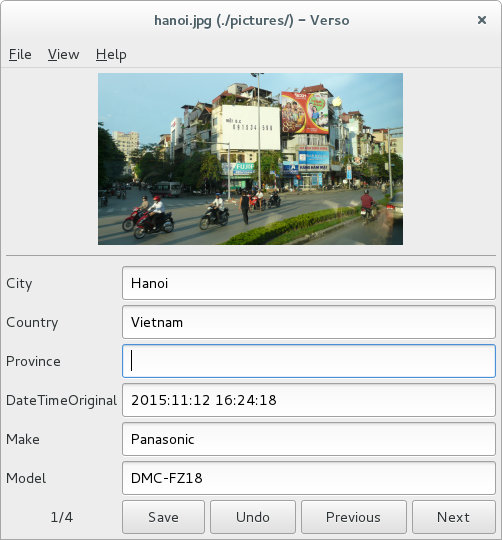Click the Make label

point(23,439)
